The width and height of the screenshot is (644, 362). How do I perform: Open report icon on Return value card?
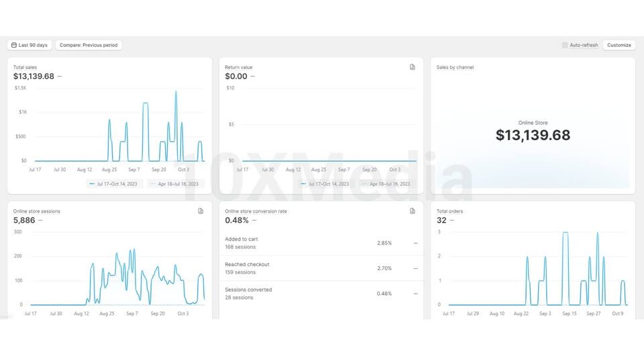(x=413, y=67)
